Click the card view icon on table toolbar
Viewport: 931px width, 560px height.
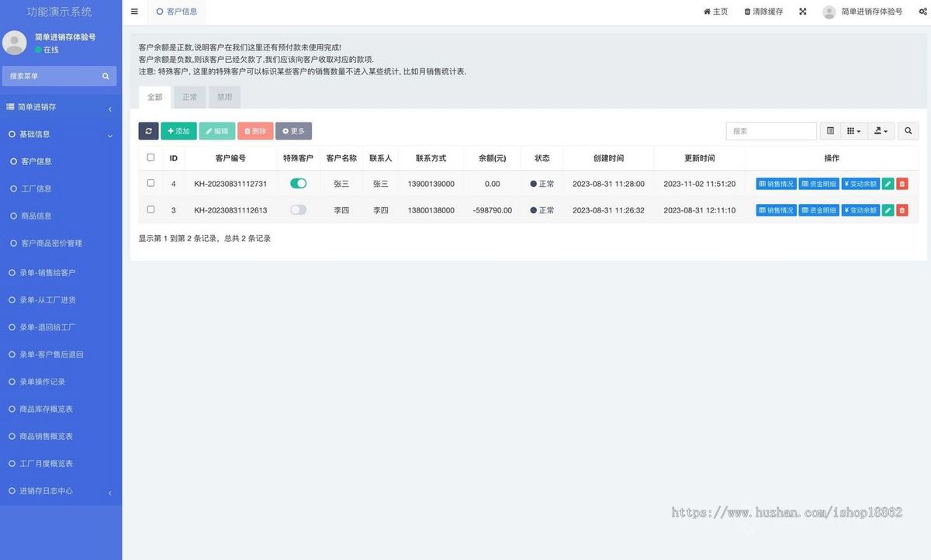tap(830, 130)
